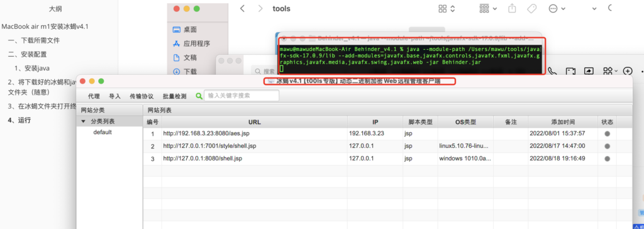644x229 pixels.
Task: Switch Finder icon grid view
Action: [447, 9]
